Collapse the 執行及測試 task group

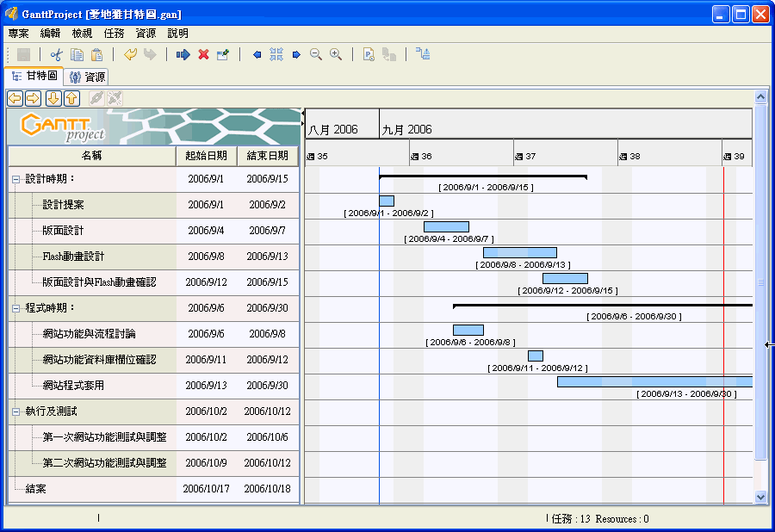tap(15, 412)
